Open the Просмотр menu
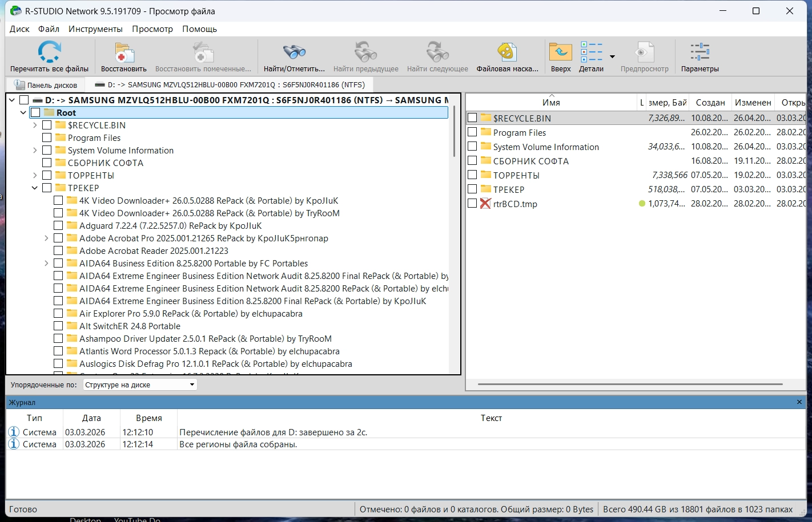 click(x=152, y=29)
